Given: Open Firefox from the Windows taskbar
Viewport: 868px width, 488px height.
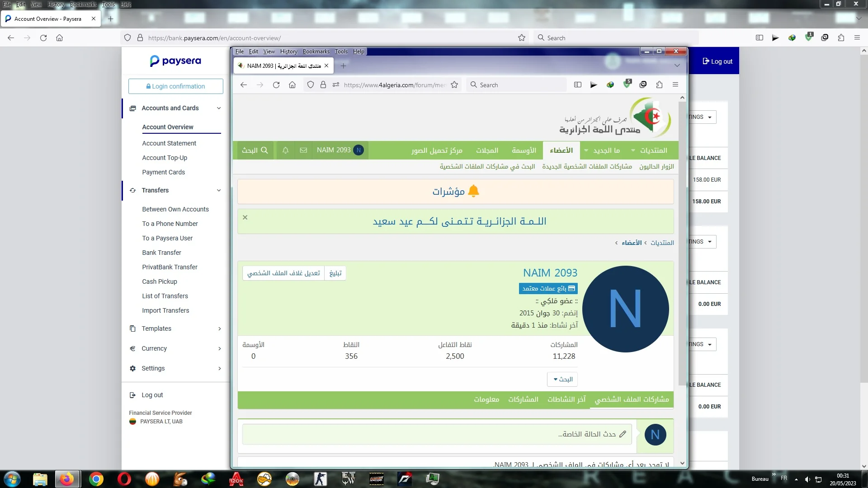Looking at the screenshot, I should pyautogui.click(x=67, y=479).
